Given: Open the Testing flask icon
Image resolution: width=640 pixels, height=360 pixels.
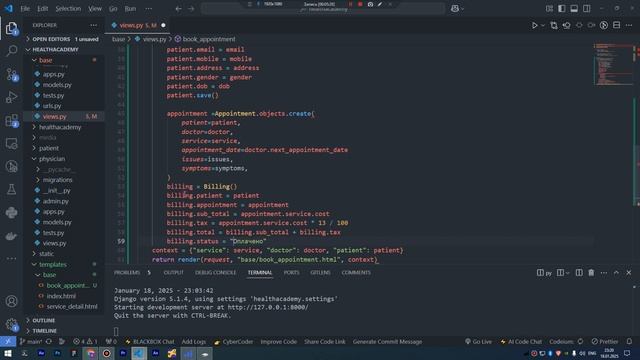Looking at the screenshot, I should tap(11, 189).
